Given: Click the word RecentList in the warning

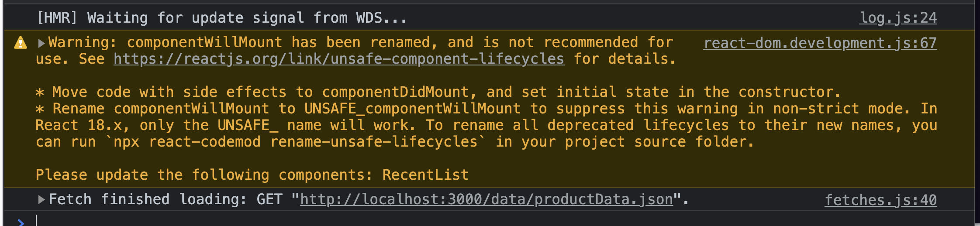Looking at the screenshot, I should pos(425,175).
